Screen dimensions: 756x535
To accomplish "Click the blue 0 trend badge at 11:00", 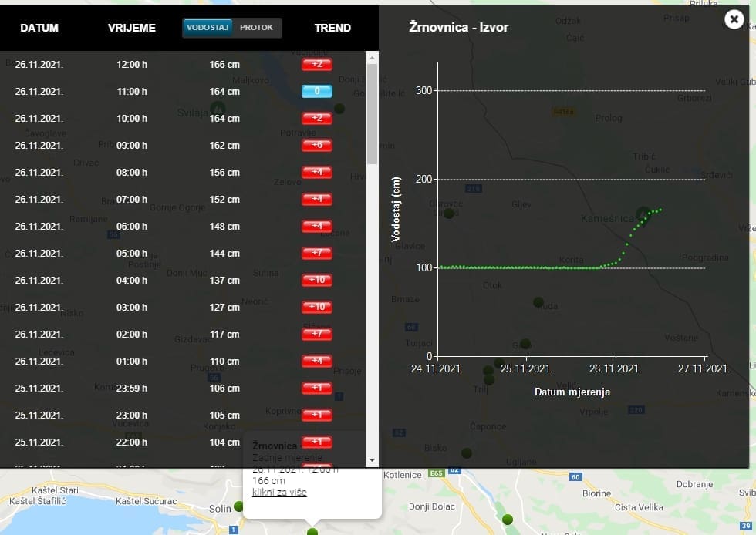I will coord(316,92).
